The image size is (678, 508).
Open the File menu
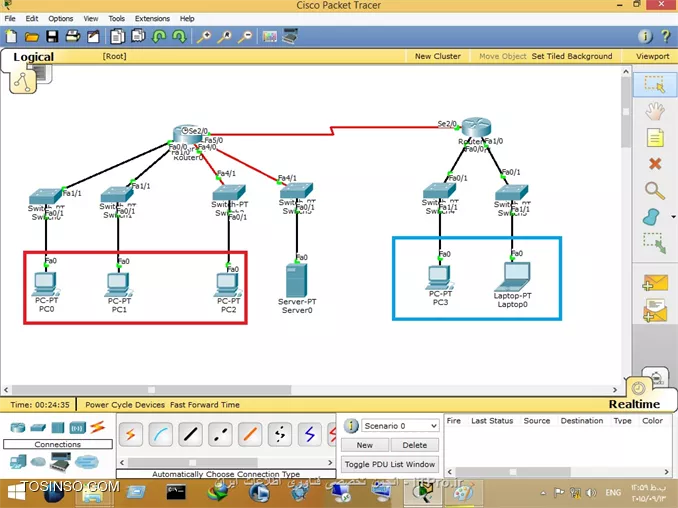[10, 19]
